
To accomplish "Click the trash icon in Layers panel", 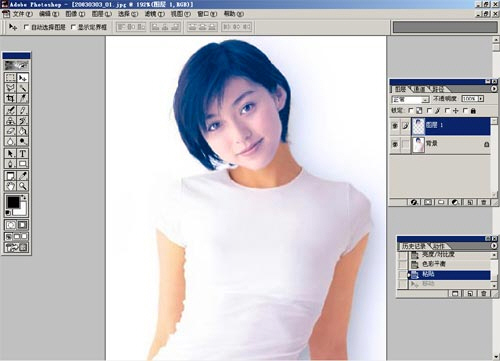I will click(484, 202).
